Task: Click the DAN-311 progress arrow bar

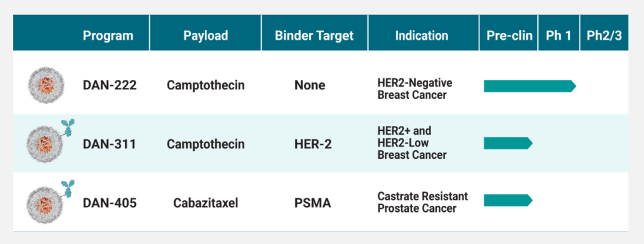Action: point(507,143)
